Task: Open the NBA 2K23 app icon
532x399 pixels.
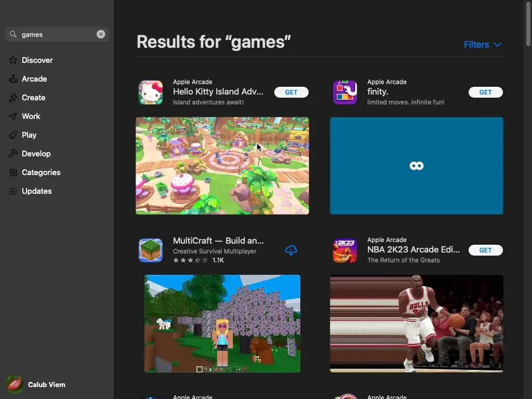Action: (x=345, y=250)
